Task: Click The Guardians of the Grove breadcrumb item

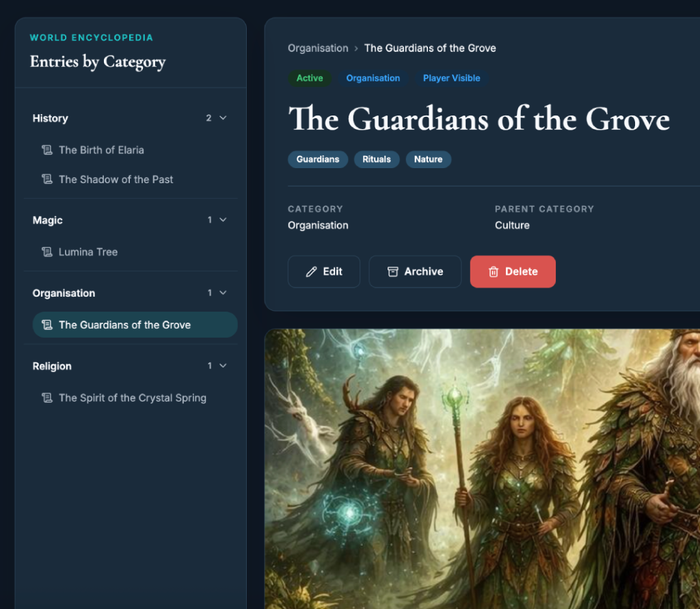Action: tap(430, 49)
